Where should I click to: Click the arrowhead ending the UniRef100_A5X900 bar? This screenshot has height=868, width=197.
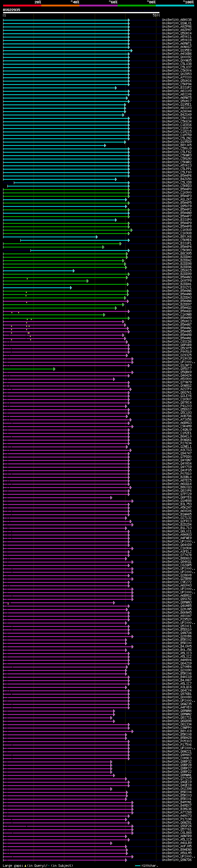(114, 379)
